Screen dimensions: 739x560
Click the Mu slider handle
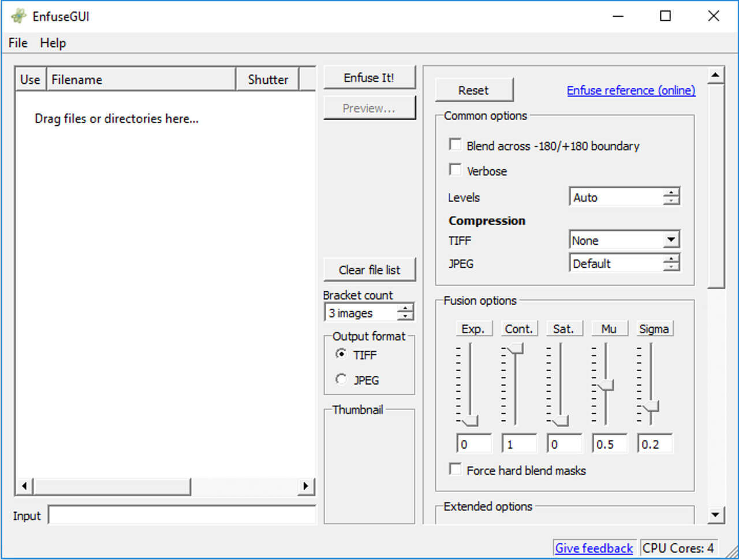tap(606, 384)
